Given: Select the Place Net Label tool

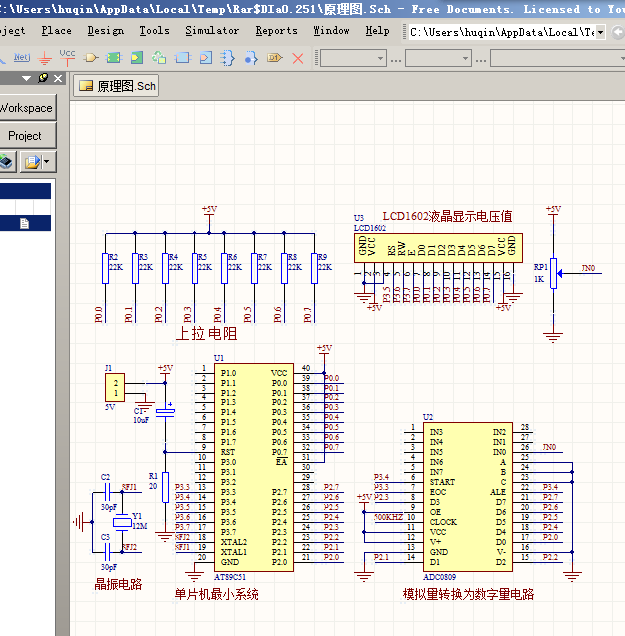Looking at the screenshot, I should click(21, 58).
